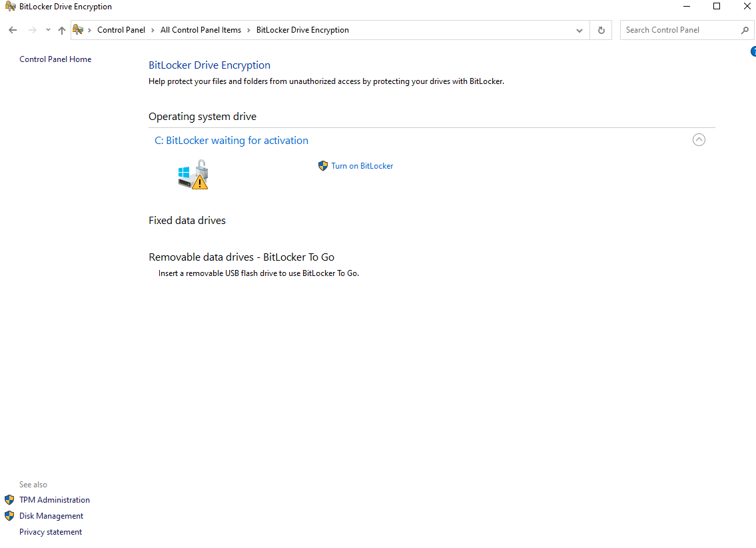Click the C: drive warning lock icon
Screen dimensions: 756x548
(193, 175)
